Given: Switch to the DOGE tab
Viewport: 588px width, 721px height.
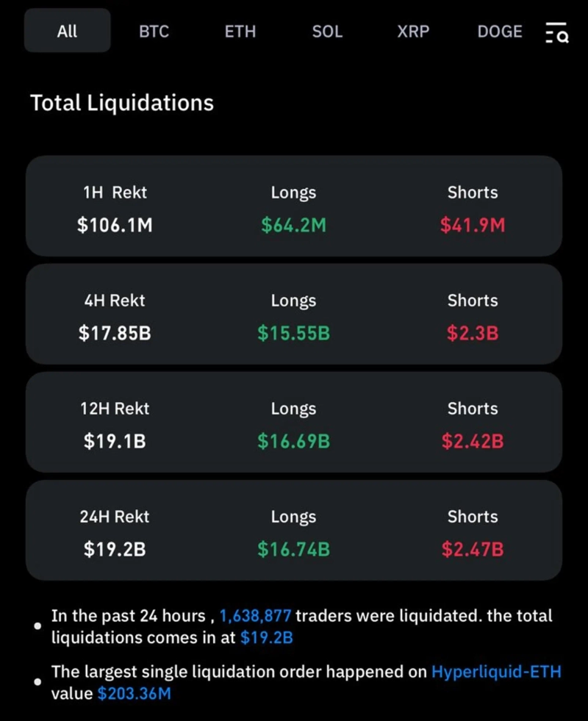Looking at the screenshot, I should pyautogui.click(x=500, y=32).
